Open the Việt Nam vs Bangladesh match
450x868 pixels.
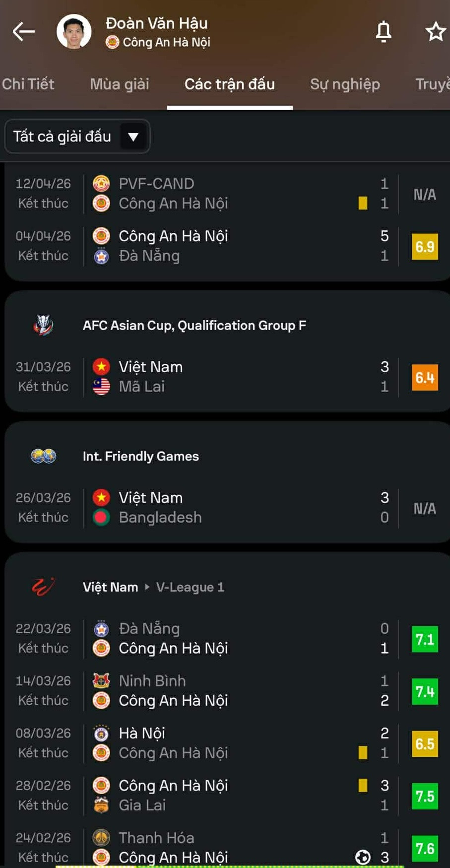(x=198, y=507)
